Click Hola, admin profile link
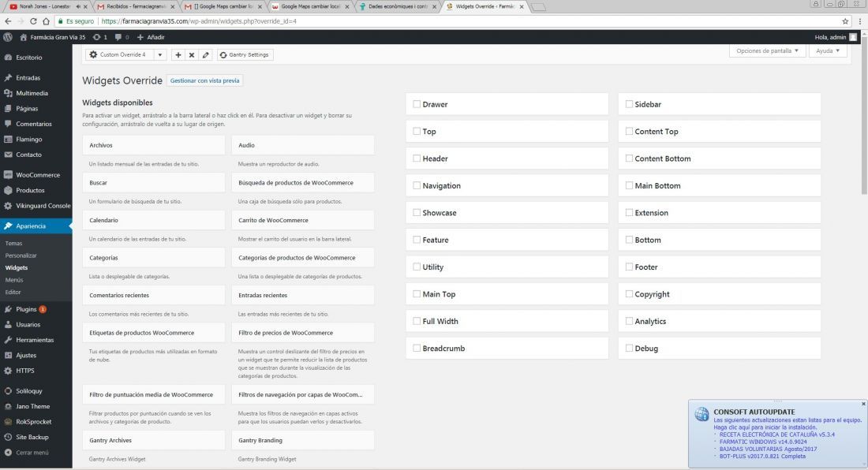 [x=836, y=37]
